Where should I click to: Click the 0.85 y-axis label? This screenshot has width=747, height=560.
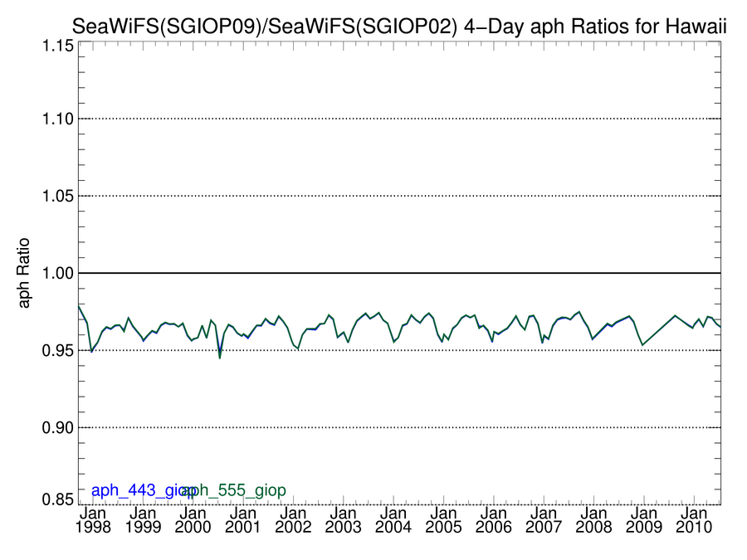(x=58, y=499)
